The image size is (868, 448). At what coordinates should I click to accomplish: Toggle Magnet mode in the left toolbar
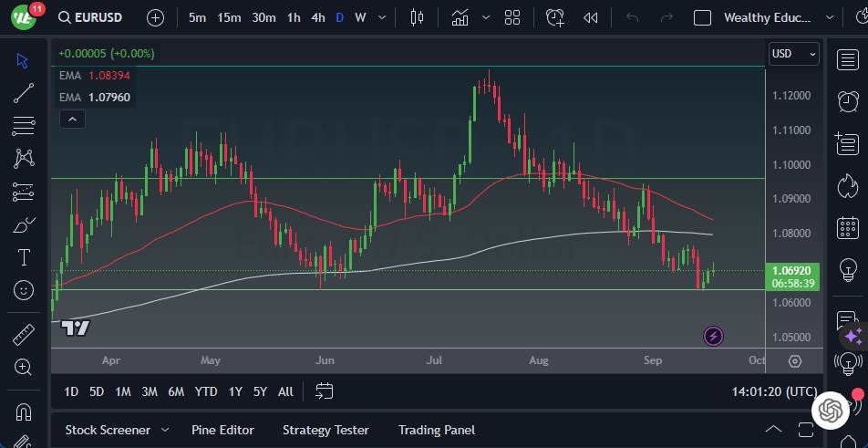pyautogui.click(x=24, y=411)
